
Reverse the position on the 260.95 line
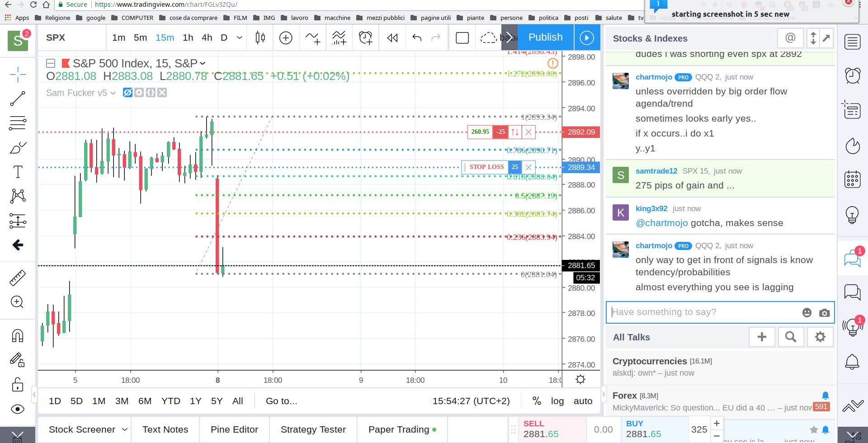coord(515,132)
